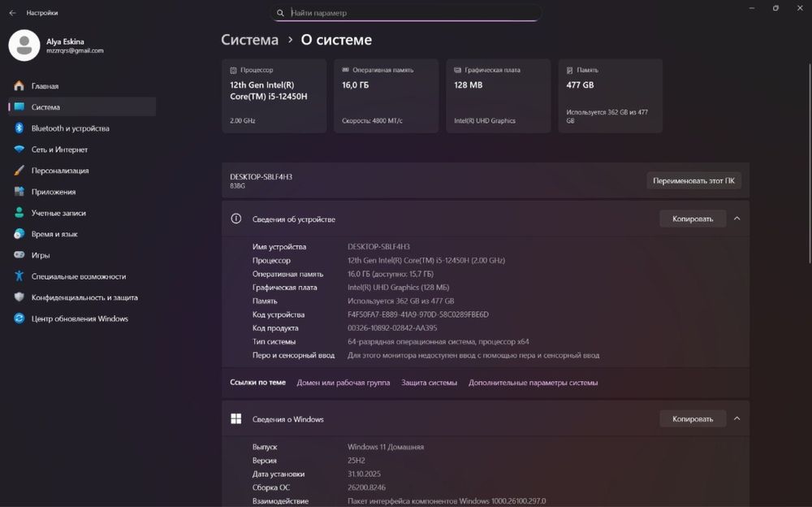Click the Ссылки по теме label
The height and width of the screenshot is (507, 812).
258,383
